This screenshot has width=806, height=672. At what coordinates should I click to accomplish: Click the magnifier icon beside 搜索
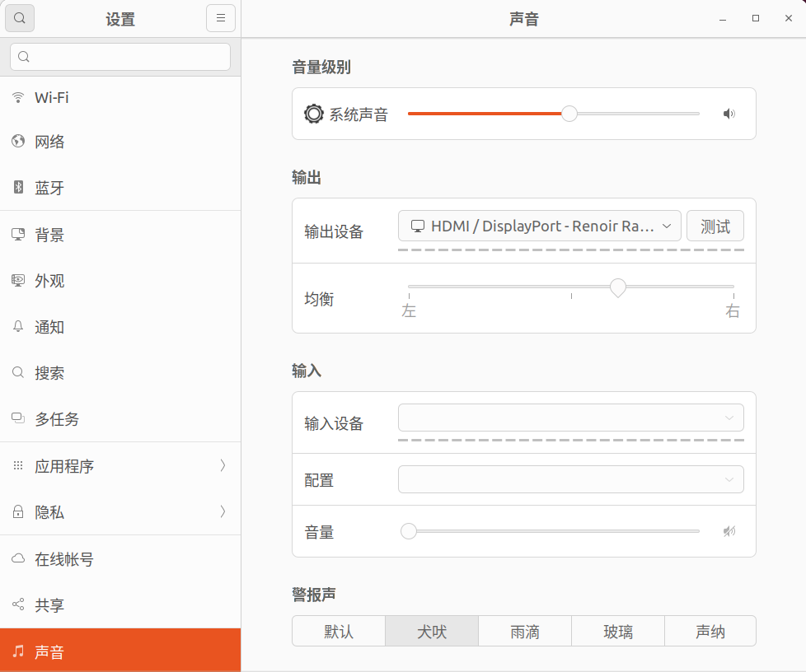pos(18,372)
